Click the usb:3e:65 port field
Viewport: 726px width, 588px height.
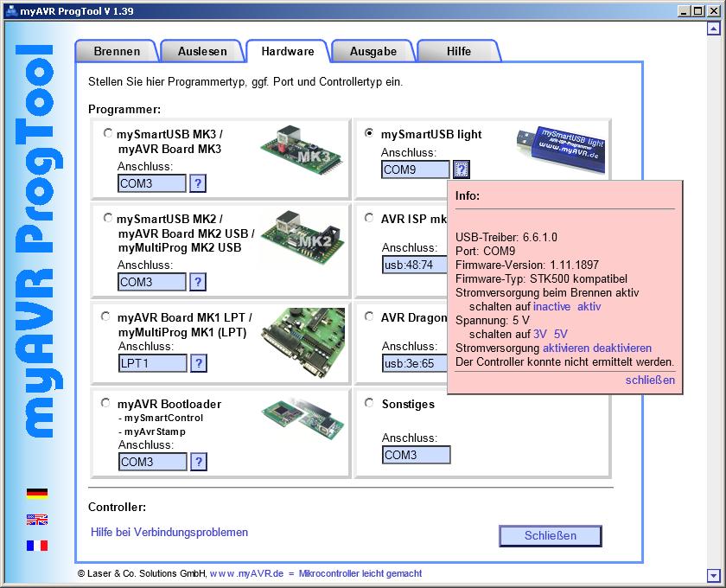coord(414,363)
